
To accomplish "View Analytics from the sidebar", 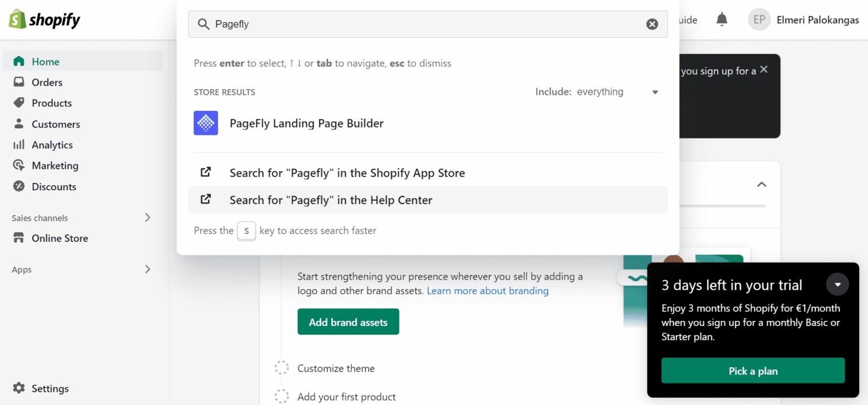I will coord(51,145).
